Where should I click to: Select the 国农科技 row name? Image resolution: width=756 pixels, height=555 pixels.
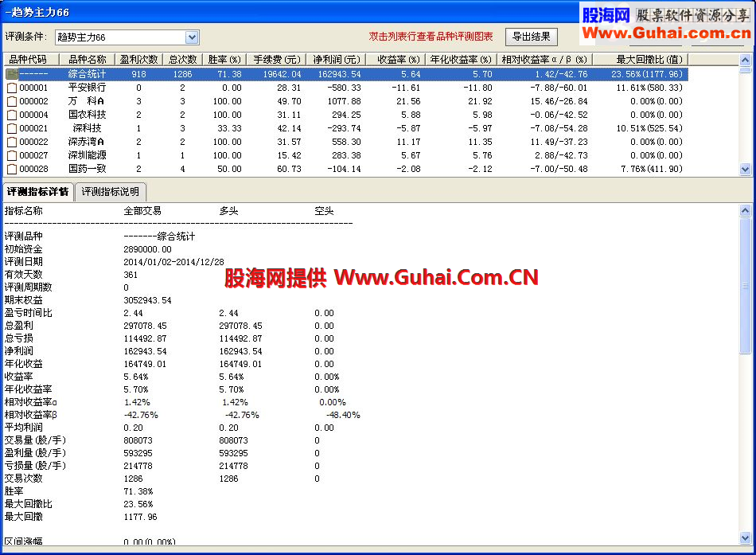(x=87, y=115)
